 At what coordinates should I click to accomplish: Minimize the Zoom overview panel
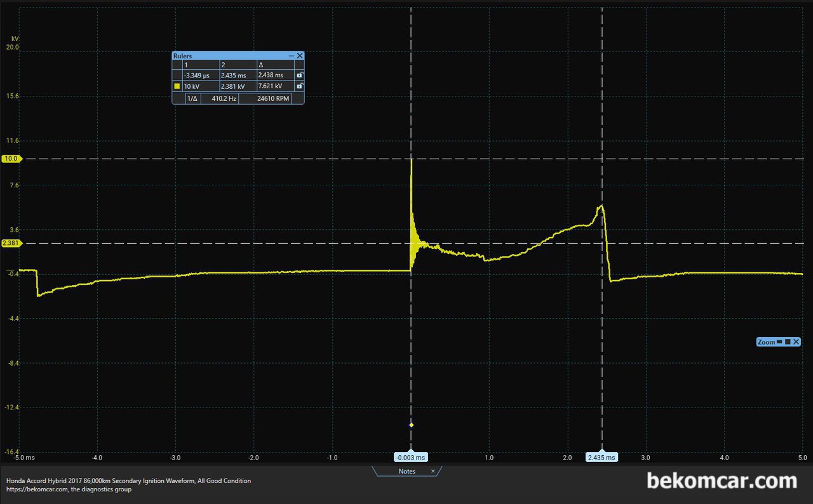(x=779, y=342)
